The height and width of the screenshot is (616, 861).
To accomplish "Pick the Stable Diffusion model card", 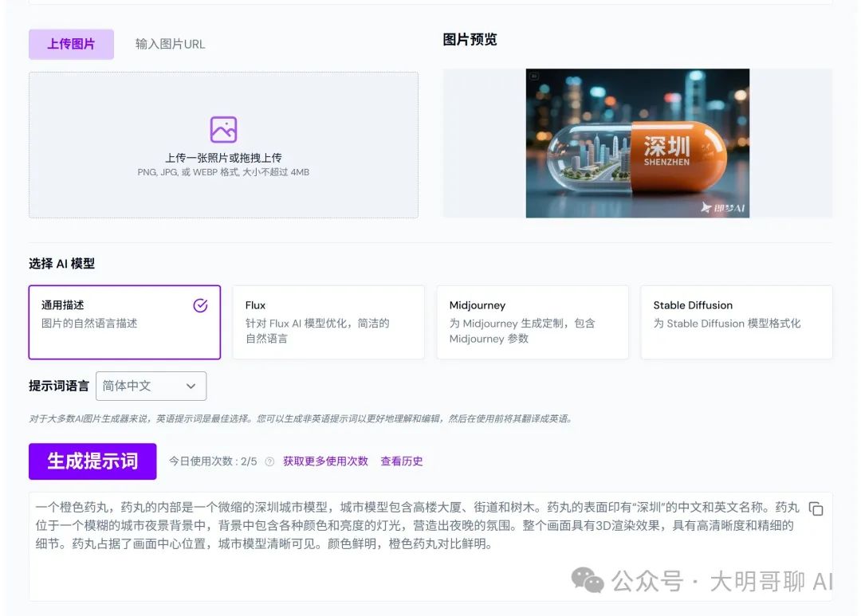I will pyautogui.click(x=737, y=322).
